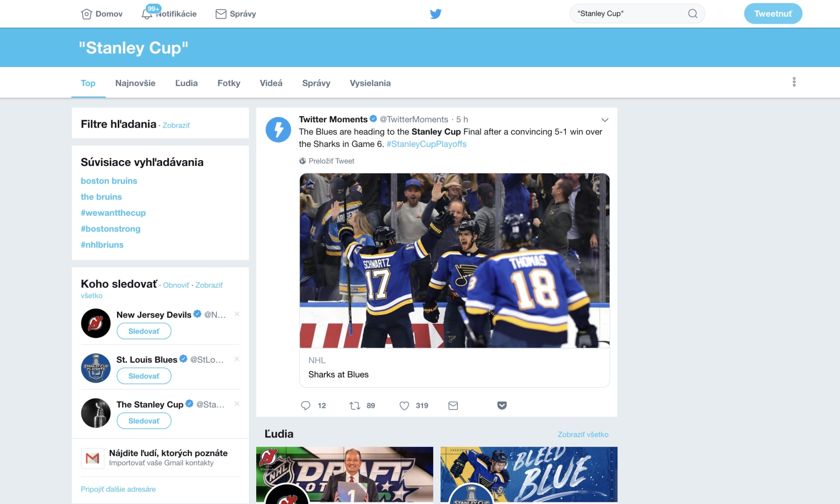Open the New Jersey Devils avatar
This screenshot has width=840, height=504.
pyautogui.click(x=96, y=323)
